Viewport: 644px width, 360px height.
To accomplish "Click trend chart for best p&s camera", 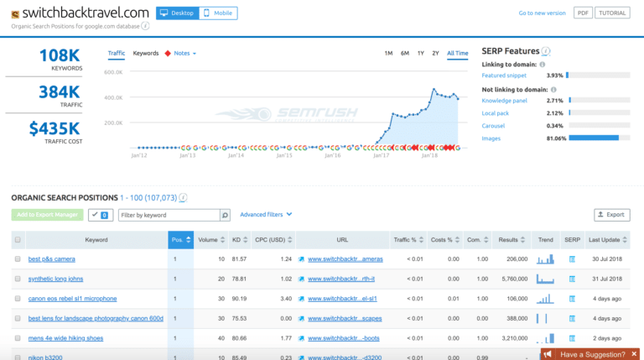I will click(545, 259).
